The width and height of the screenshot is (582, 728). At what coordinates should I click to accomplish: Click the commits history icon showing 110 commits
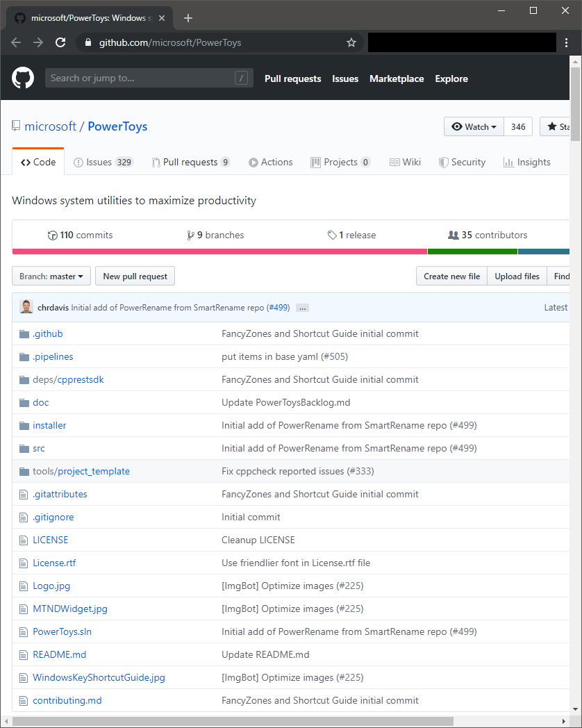point(53,235)
